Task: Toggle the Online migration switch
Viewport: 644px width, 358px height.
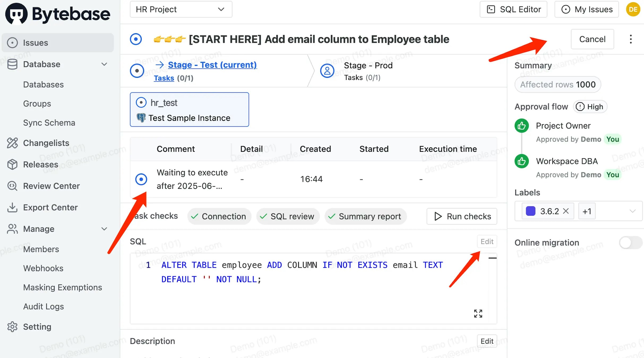Action: pyautogui.click(x=630, y=242)
